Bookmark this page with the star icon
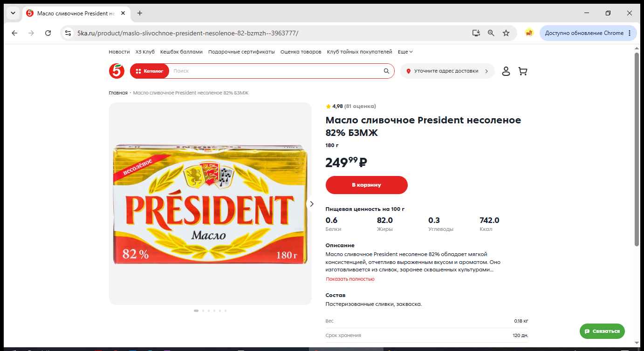Image resolution: width=644 pixels, height=351 pixels. pos(506,33)
